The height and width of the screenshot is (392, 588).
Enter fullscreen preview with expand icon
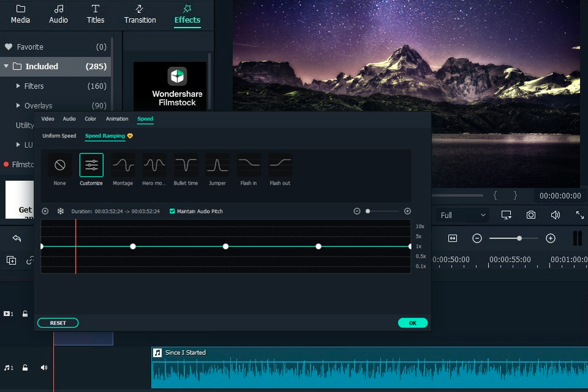click(x=580, y=215)
